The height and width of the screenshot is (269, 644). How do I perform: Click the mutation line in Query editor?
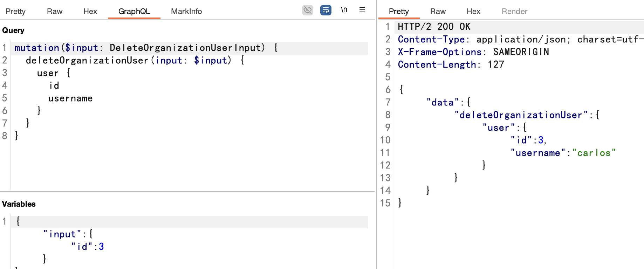pyautogui.click(x=140, y=48)
